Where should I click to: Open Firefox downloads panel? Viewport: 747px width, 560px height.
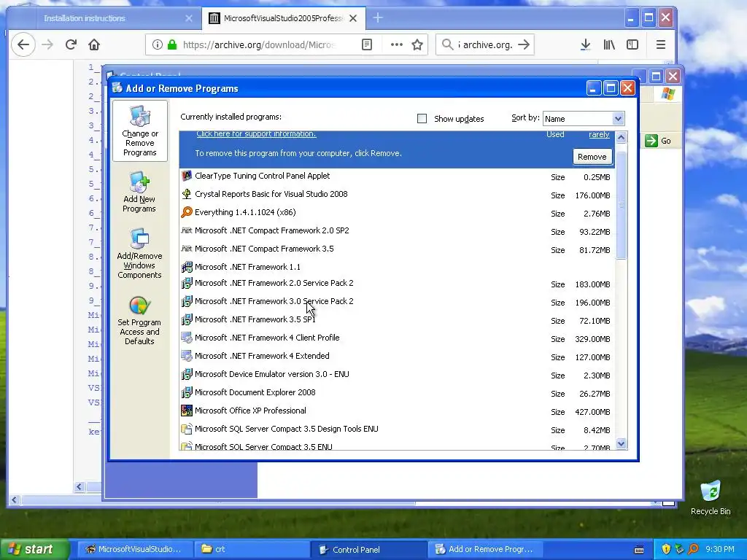586,44
